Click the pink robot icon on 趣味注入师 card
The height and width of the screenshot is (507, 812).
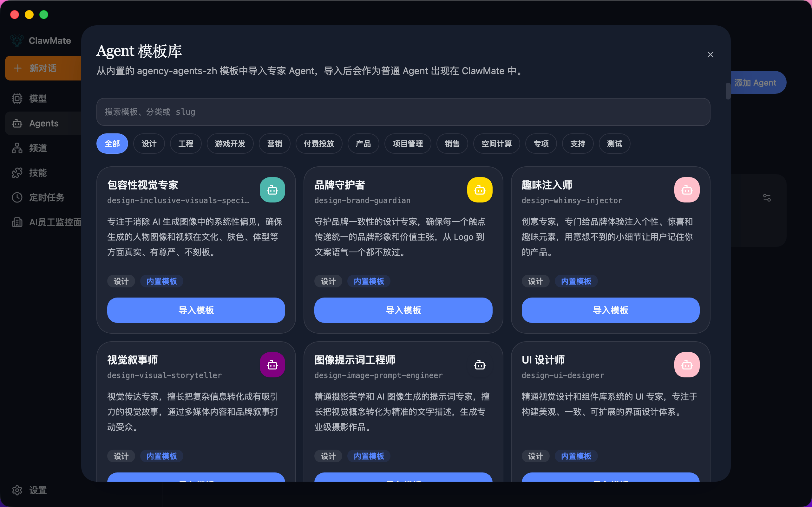pos(686,190)
